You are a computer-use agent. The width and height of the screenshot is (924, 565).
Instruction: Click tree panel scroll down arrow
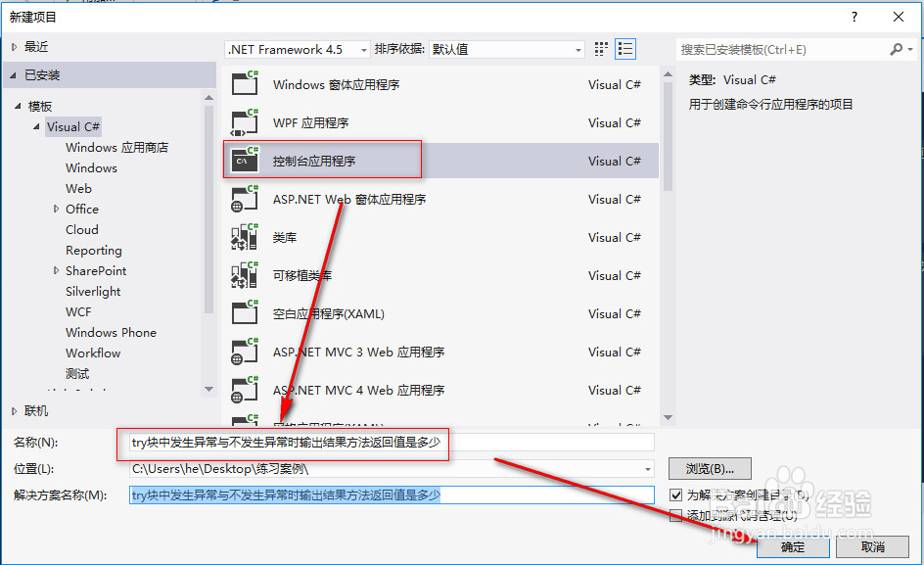(208, 390)
